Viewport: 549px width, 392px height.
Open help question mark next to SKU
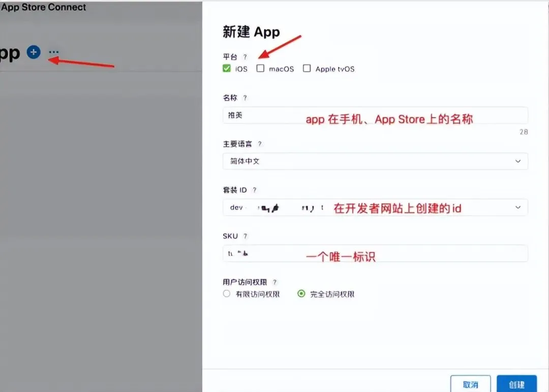point(245,236)
